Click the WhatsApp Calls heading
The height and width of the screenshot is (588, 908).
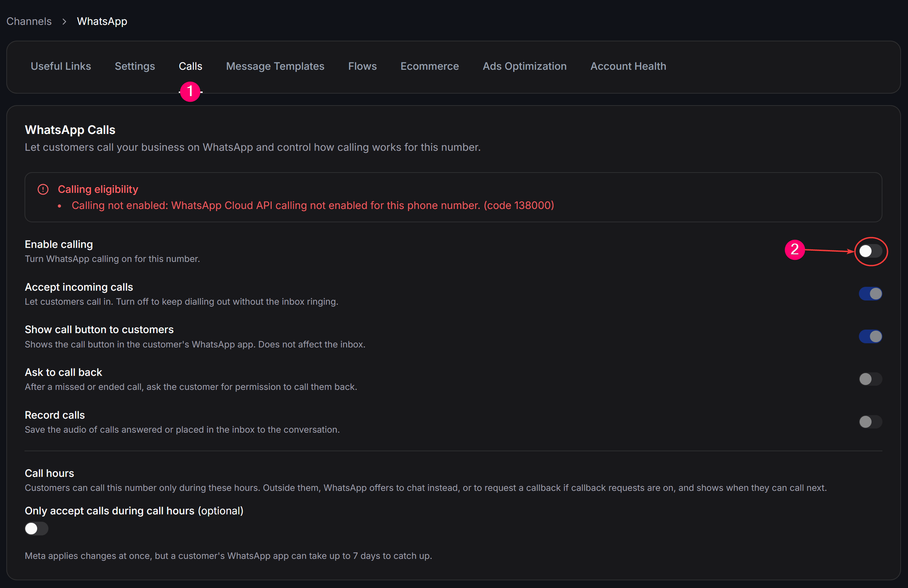(x=70, y=130)
